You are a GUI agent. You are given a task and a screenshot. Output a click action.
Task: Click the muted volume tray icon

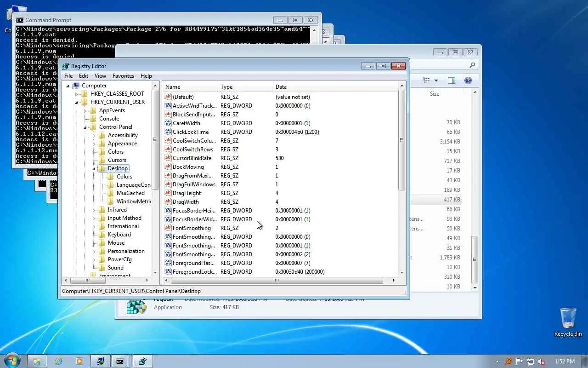pyautogui.click(x=542, y=362)
